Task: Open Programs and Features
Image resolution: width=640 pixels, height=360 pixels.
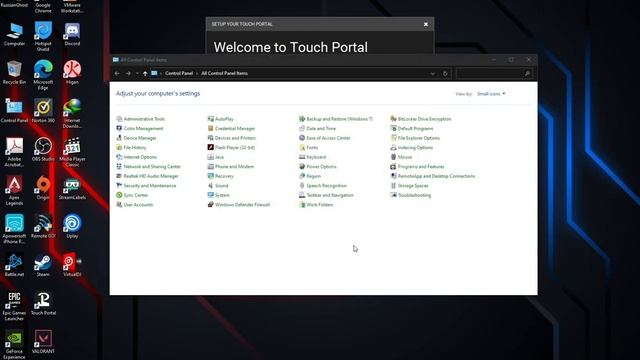Action: [x=417, y=167]
